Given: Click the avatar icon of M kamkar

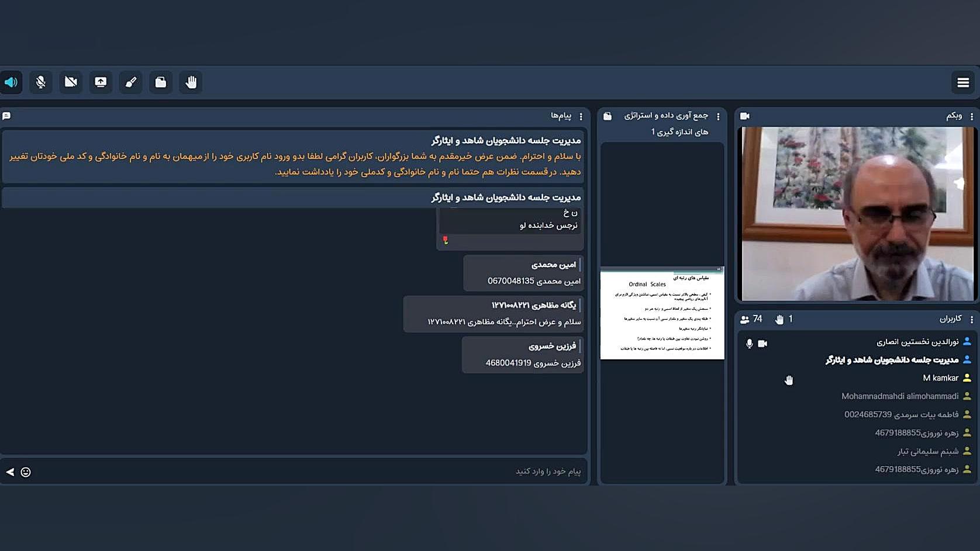Looking at the screenshot, I should click(x=967, y=378).
